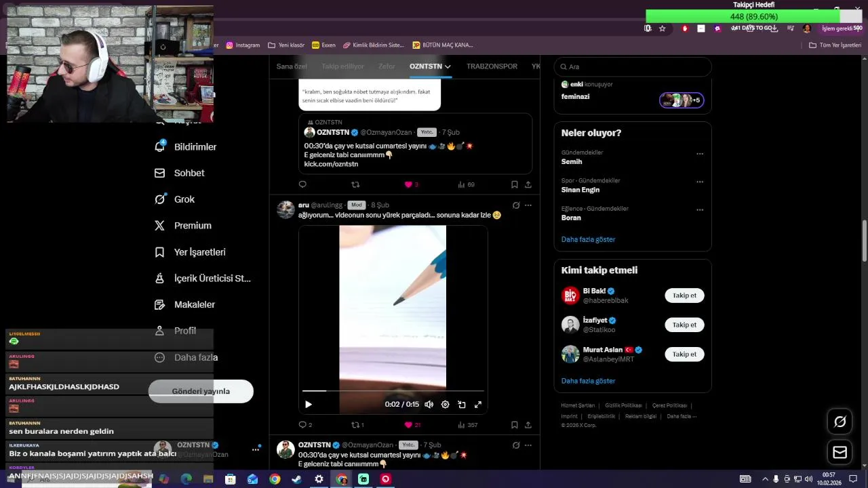This screenshot has height=488, width=868.
Task: Switch to the Takip ediliyor tab
Action: (x=342, y=66)
